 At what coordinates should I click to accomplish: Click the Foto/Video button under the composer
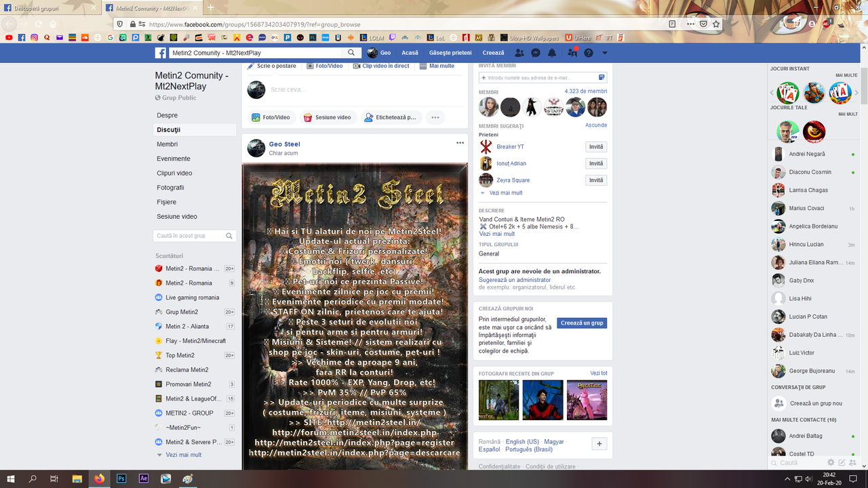(x=271, y=117)
